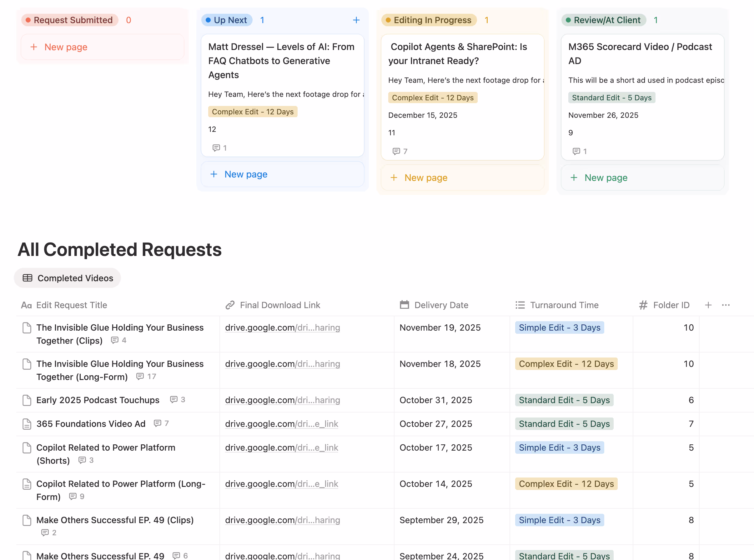This screenshot has height=560, width=754.
Task: Select the Completed Videos view tab
Action: (x=75, y=278)
